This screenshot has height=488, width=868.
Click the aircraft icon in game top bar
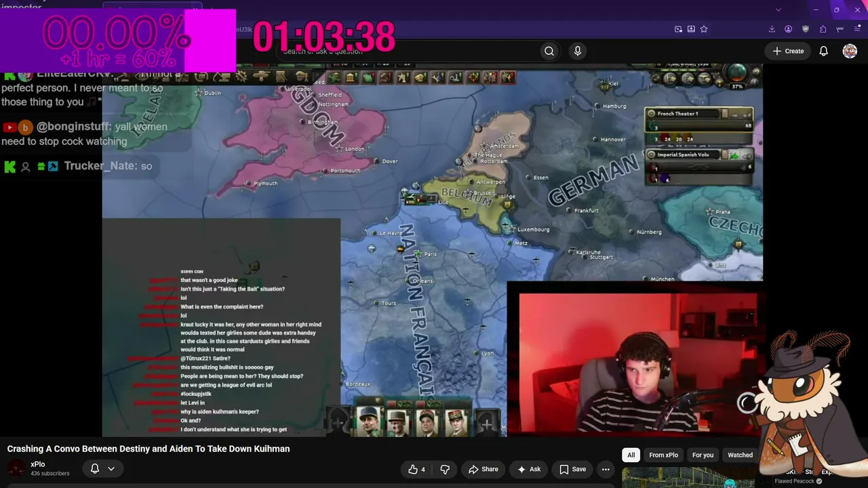pyautogui.click(x=262, y=77)
